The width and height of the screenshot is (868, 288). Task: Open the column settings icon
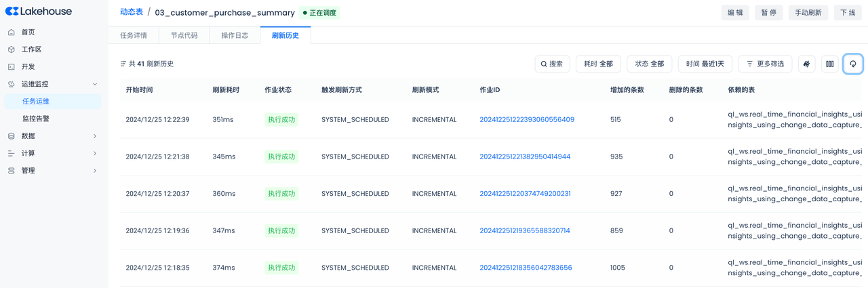(829, 64)
